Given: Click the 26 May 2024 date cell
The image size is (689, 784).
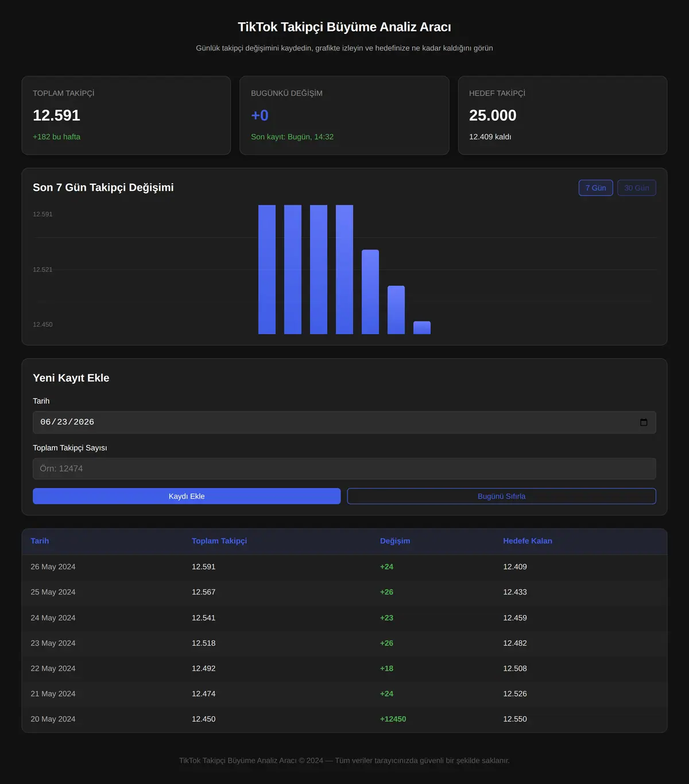Looking at the screenshot, I should click(53, 567).
